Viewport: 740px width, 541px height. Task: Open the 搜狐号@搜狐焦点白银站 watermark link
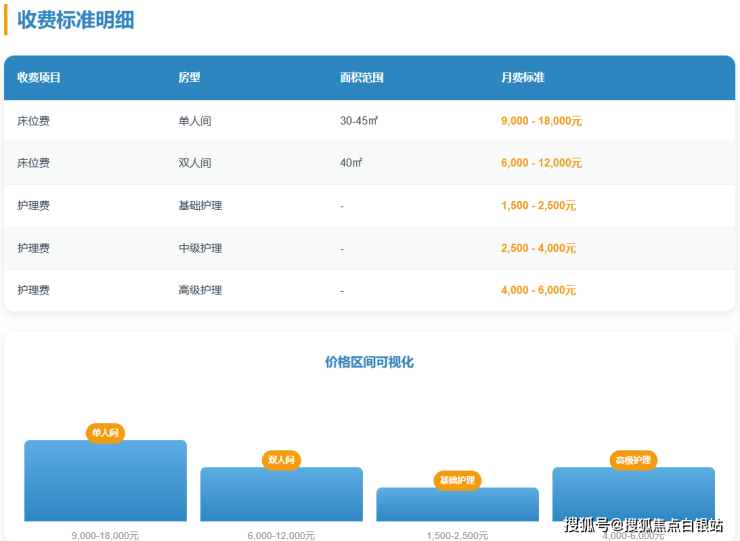(x=643, y=525)
